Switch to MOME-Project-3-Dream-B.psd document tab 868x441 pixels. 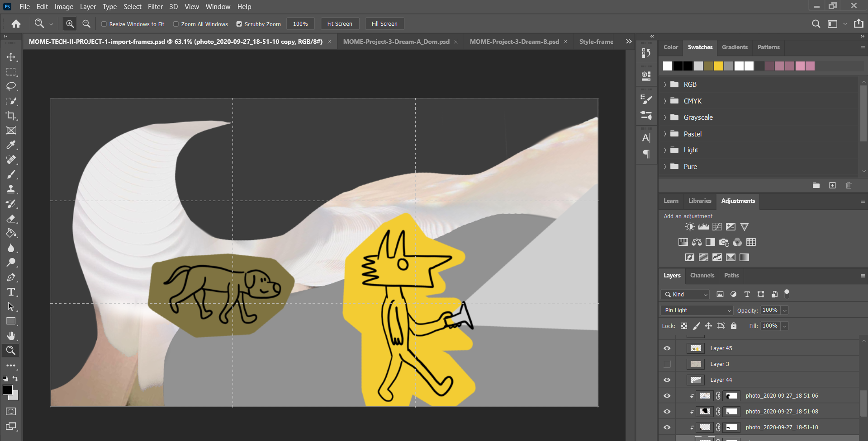(514, 42)
